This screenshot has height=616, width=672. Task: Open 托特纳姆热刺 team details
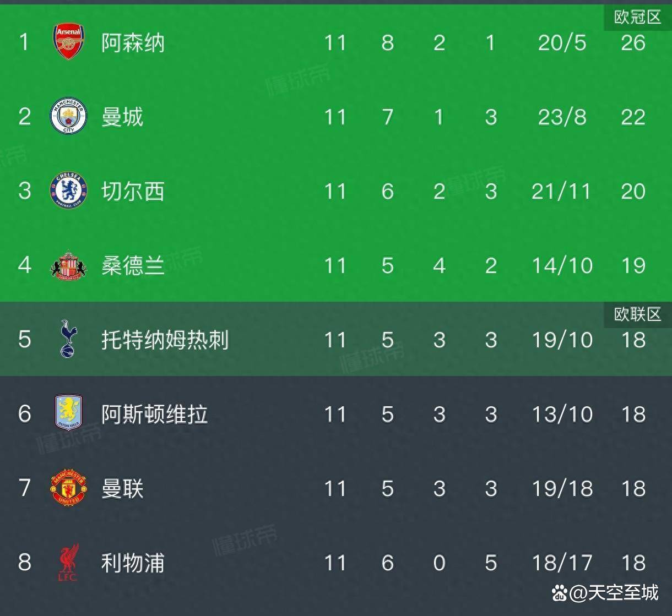pyautogui.click(x=165, y=340)
